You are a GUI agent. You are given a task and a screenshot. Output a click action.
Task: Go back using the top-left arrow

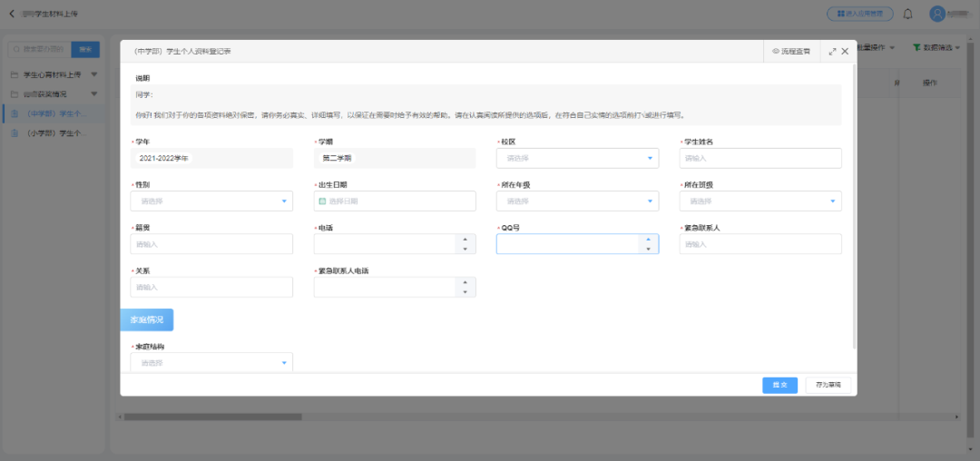coord(11,14)
